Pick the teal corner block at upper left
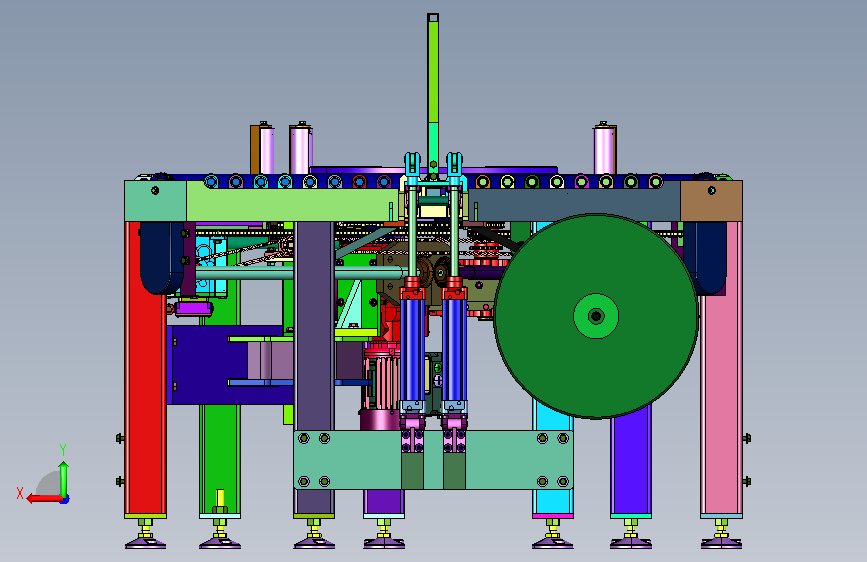Viewport: 867px width, 562px height. 155,201
